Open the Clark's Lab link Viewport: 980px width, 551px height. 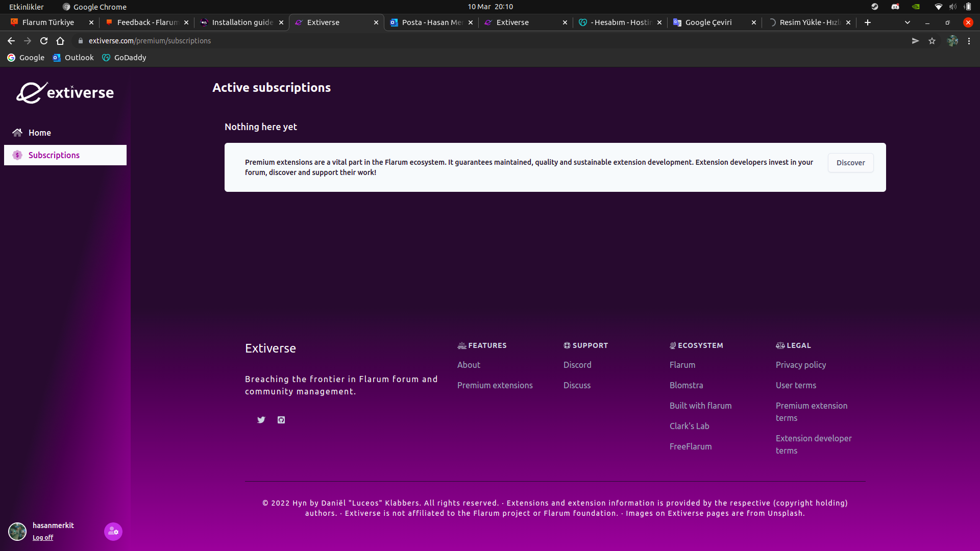[x=689, y=426]
